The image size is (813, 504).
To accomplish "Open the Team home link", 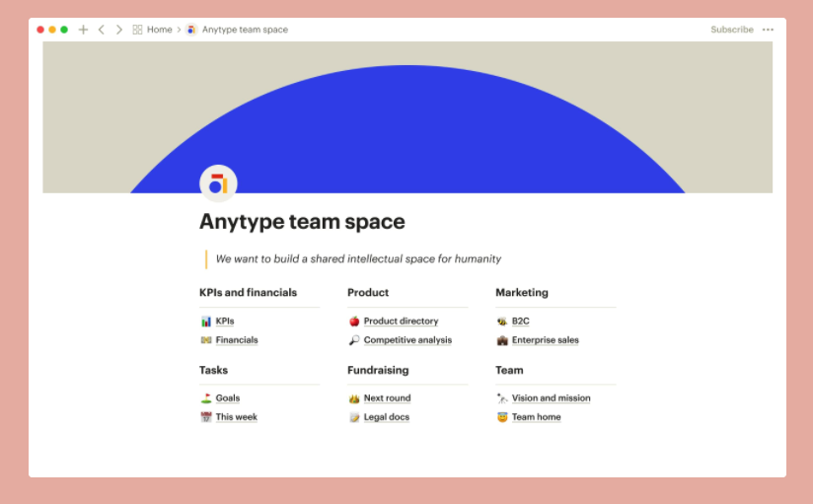I will pos(536,417).
